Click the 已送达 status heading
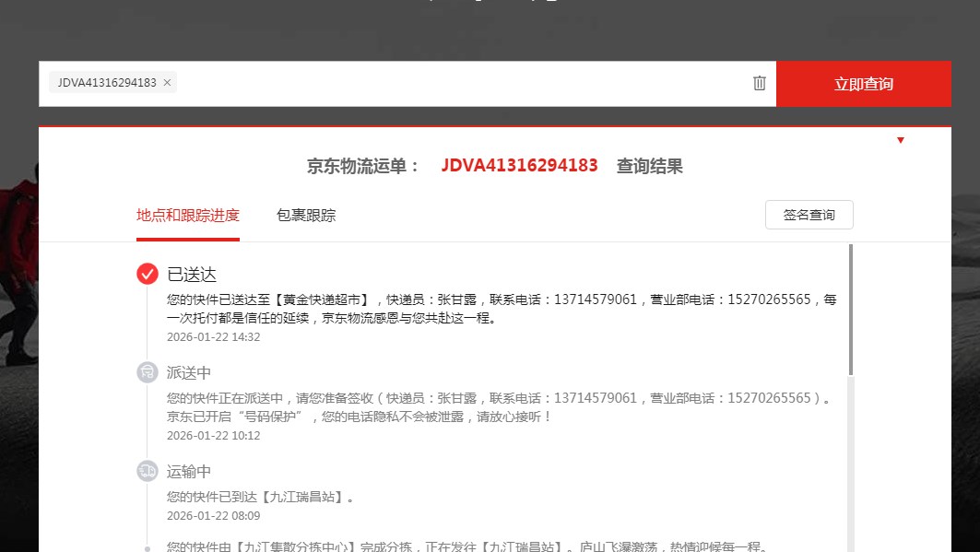This screenshot has width=980, height=552. coord(192,275)
